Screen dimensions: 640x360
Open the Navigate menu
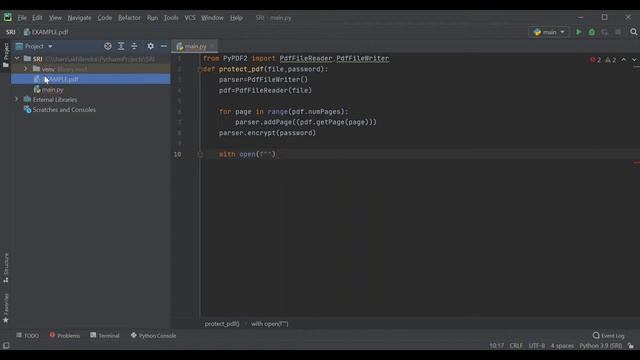pyautogui.click(x=80, y=18)
